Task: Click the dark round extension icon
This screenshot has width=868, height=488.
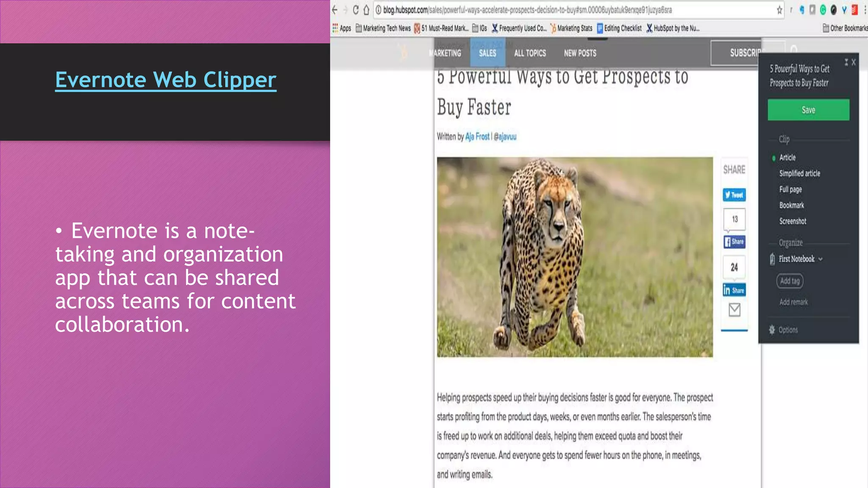Action: coord(833,10)
